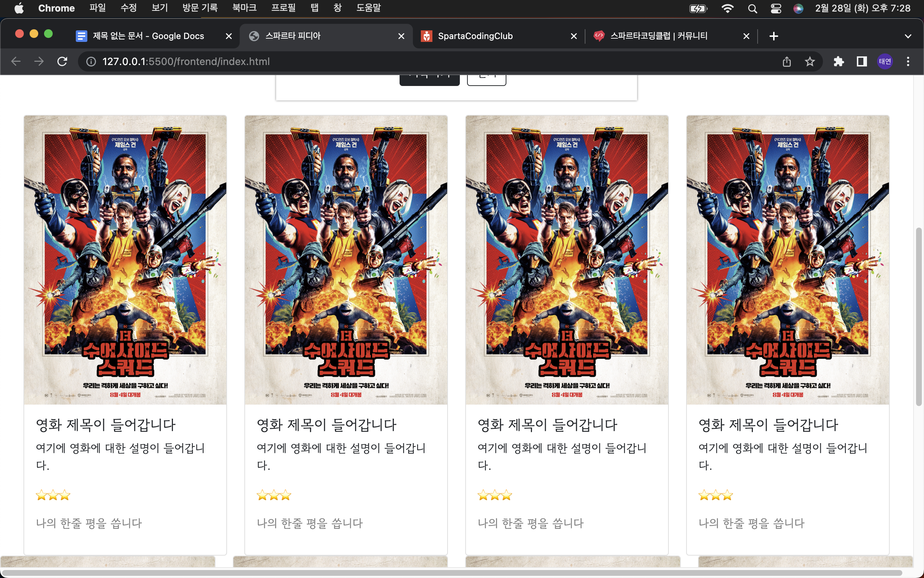Viewport: 924px width, 578px height.
Task: Click the third movie poster image
Action: (567, 260)
